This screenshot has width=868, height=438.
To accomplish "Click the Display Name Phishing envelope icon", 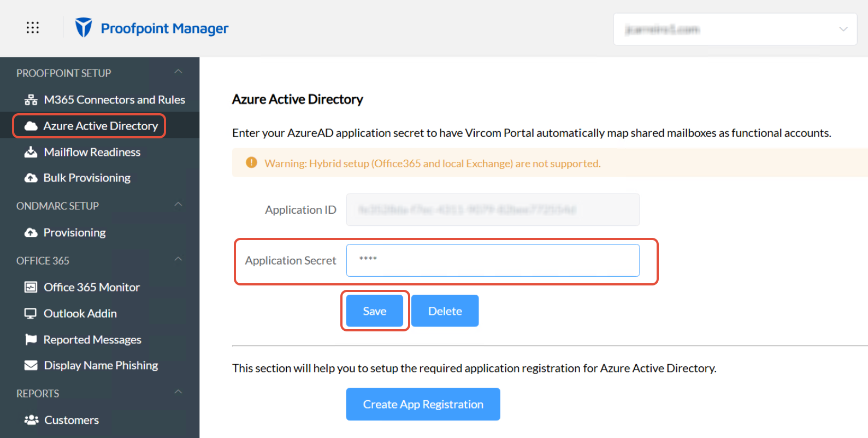I will (x=31, y=365).
